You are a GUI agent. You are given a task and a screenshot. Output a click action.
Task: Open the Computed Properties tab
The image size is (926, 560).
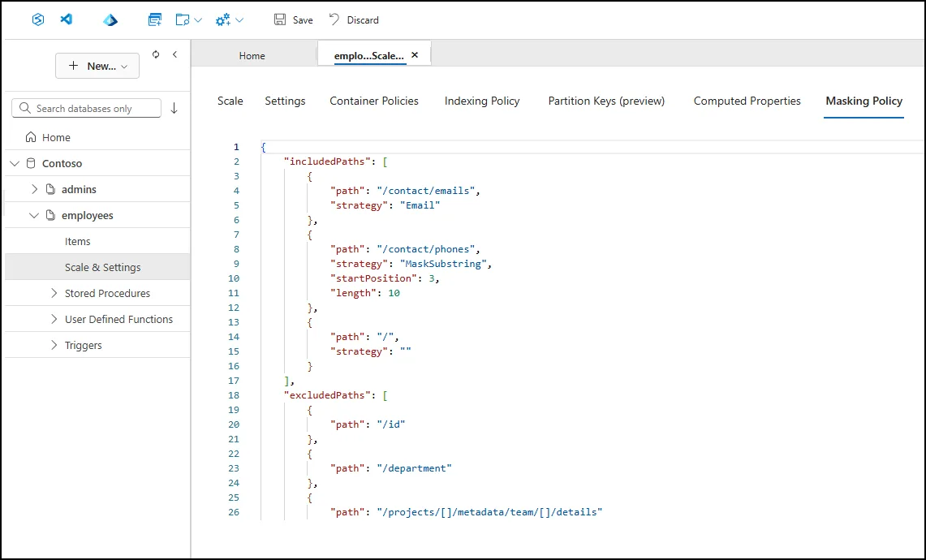[747, 101]
